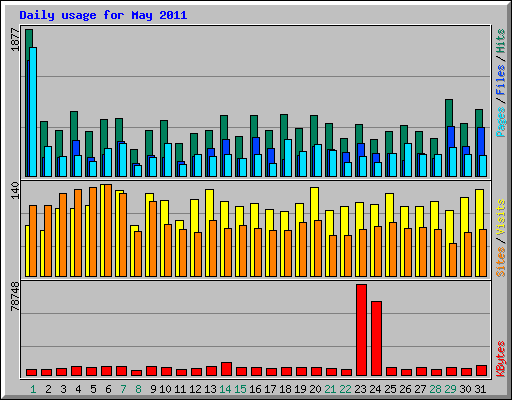
Task: Click day '1' on the x-axis
Action: [33, 389]
